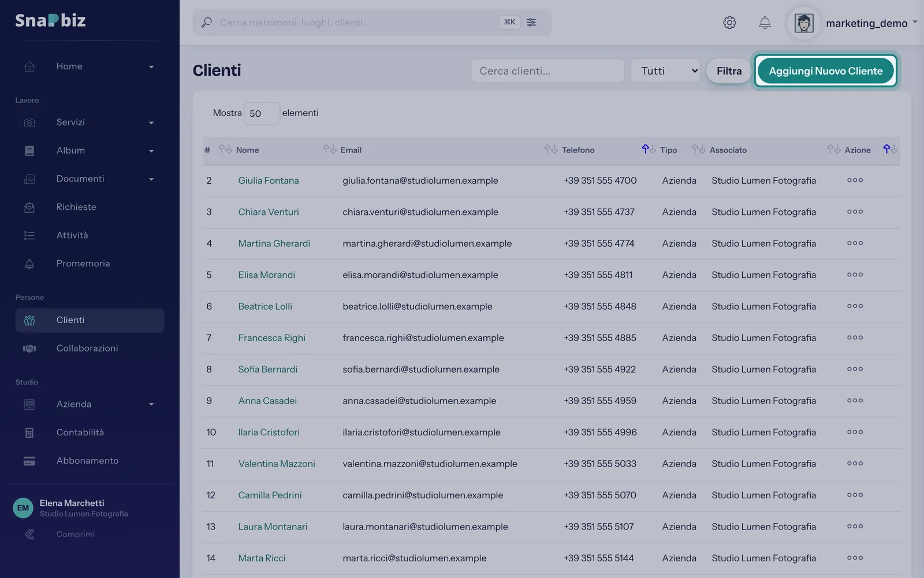Screen dimensions: 924x578
Task: Click Aggiungi Nuovo Cliente button
Action: [825, 71]
